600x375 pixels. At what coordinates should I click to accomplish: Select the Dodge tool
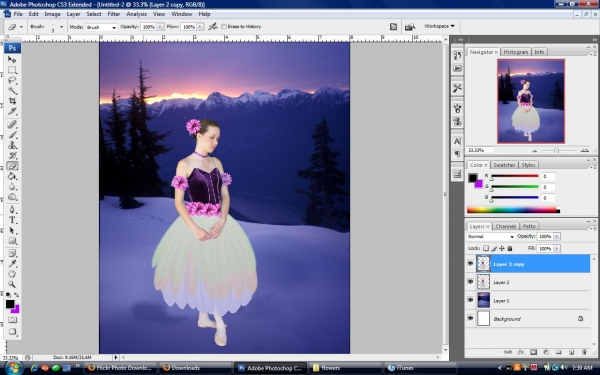click(12, 197)
